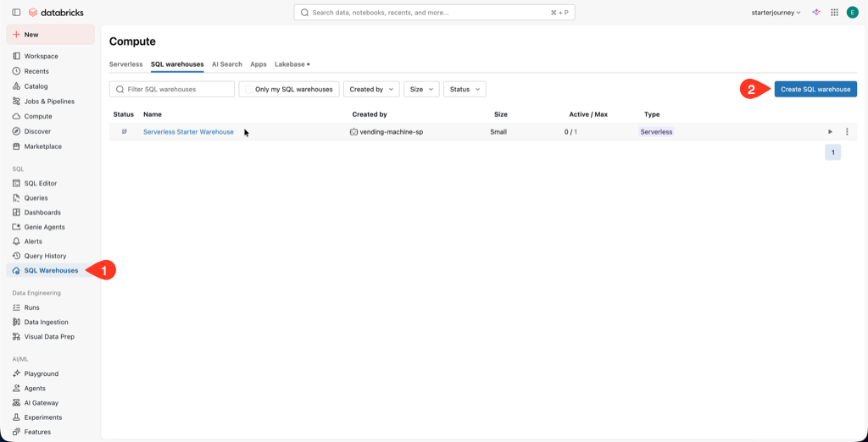Image resolution: width=868 pixels, height=442 pixels.
Task: Open the Size filter dropdown
Action: pos(422,89)
